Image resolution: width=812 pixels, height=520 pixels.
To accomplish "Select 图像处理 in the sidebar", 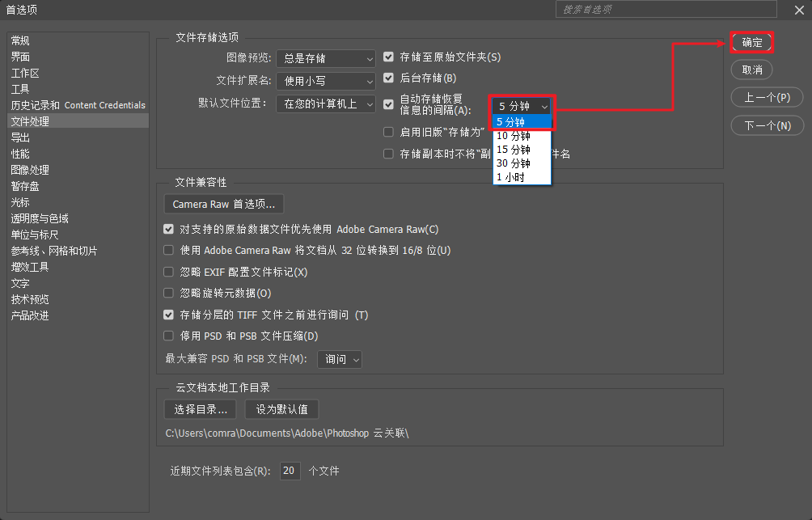I will click(x=30, y=170).
